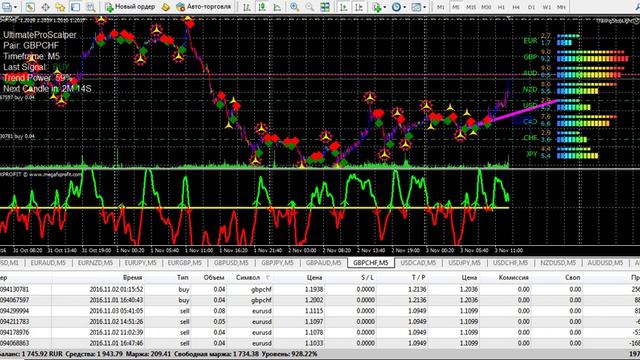640x360 pixels.
Task: Toggle the Data Window crosshair icon
Action: [x=45, y=7]
